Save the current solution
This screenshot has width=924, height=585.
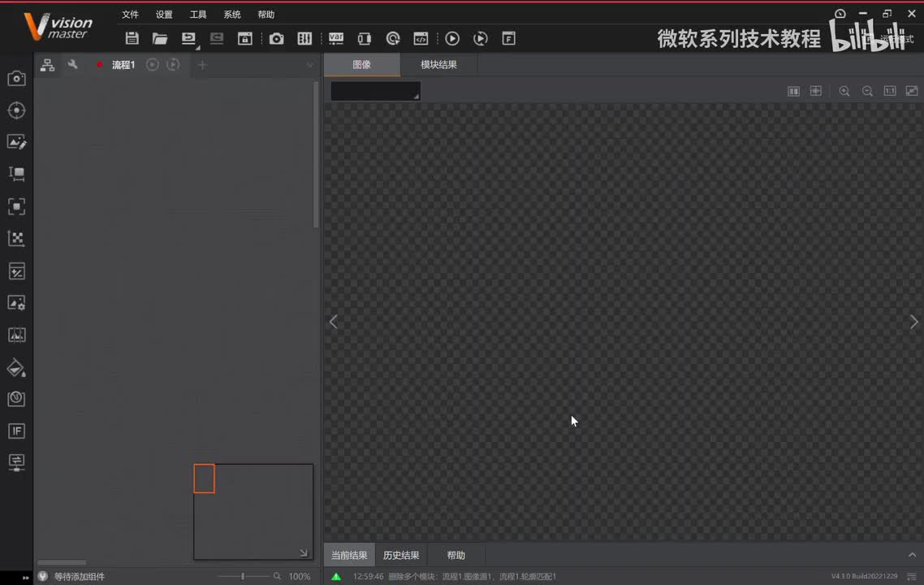coord(132,38)
